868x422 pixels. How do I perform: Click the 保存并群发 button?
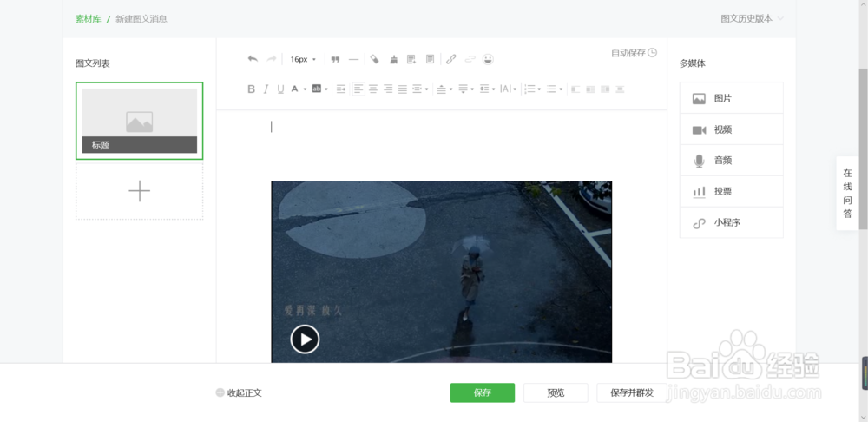[x=632, y=392]
